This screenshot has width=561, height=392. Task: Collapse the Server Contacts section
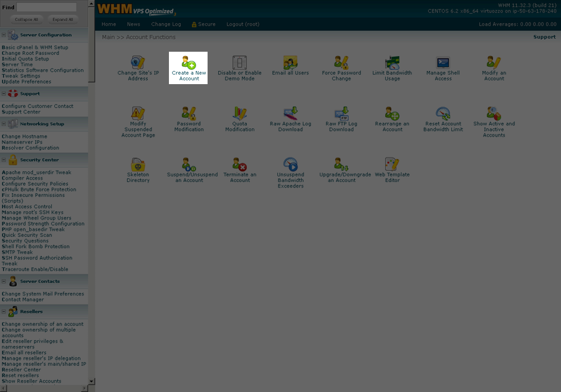[4, 281]
